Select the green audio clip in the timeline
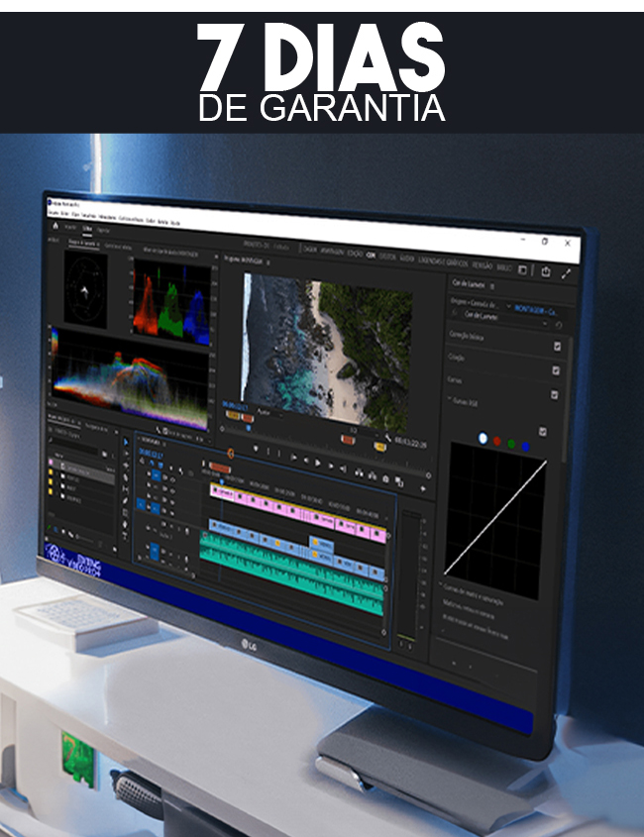Viewport: 644px width, 837px height. tap(291, 574)
